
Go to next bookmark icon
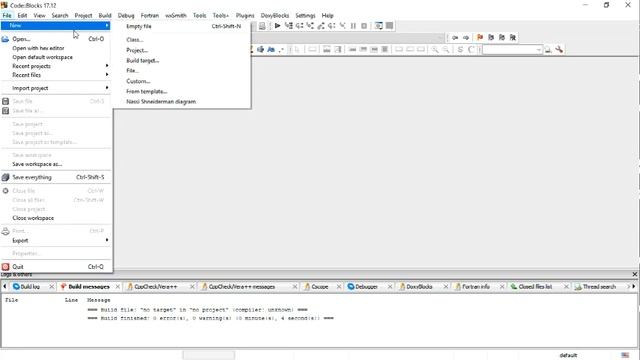click(x=502, y=38)
